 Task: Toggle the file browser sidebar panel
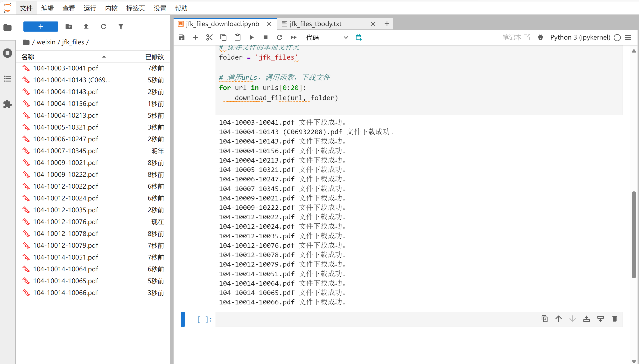point(7,27)
